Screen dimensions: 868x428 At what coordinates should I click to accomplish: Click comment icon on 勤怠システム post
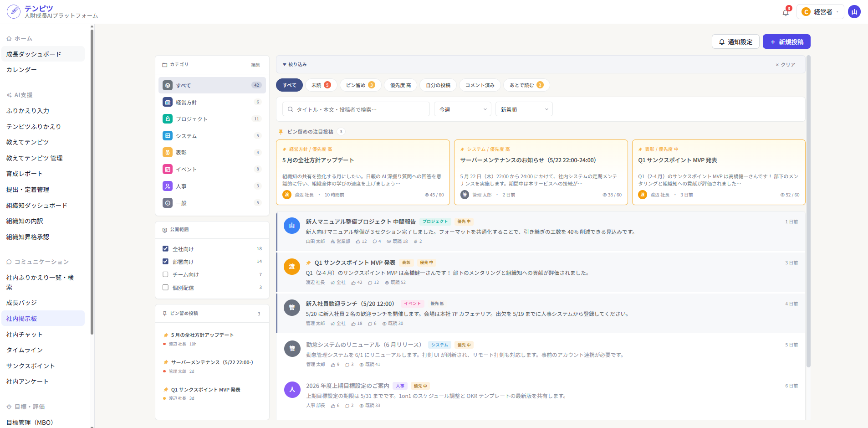click(347, 365)
